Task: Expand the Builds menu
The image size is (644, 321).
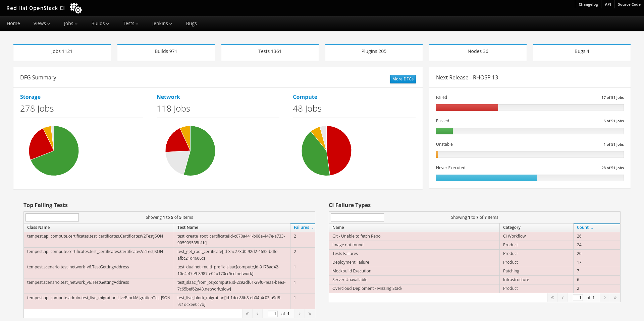Action: pos(100,23)
